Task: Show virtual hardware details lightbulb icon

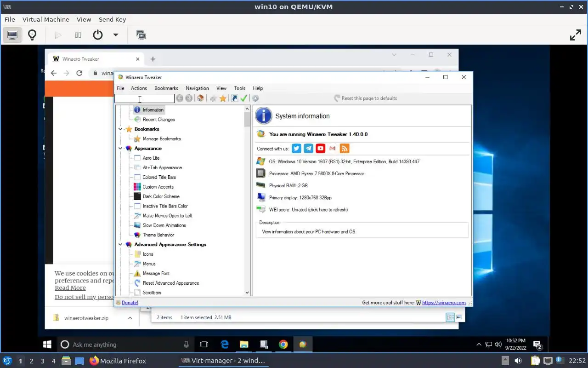Action: (32, 35)
